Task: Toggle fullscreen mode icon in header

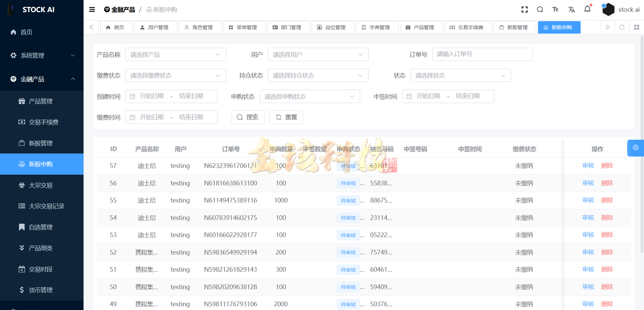Action: [524, 9]
